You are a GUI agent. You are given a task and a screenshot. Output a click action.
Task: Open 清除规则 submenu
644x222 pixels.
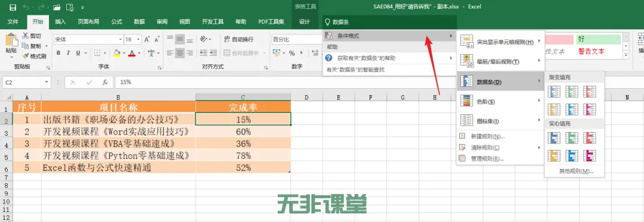coord(500,148)
